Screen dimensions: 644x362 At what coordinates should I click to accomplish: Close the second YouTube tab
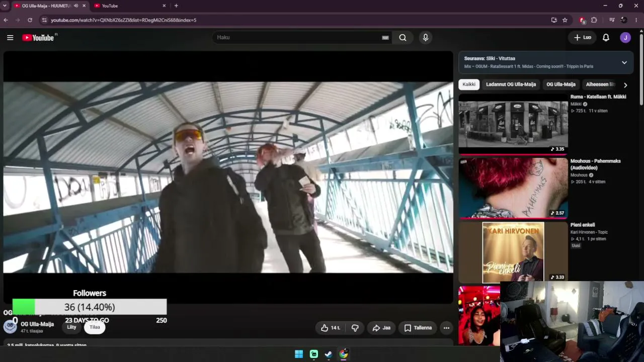pos(164,6)
